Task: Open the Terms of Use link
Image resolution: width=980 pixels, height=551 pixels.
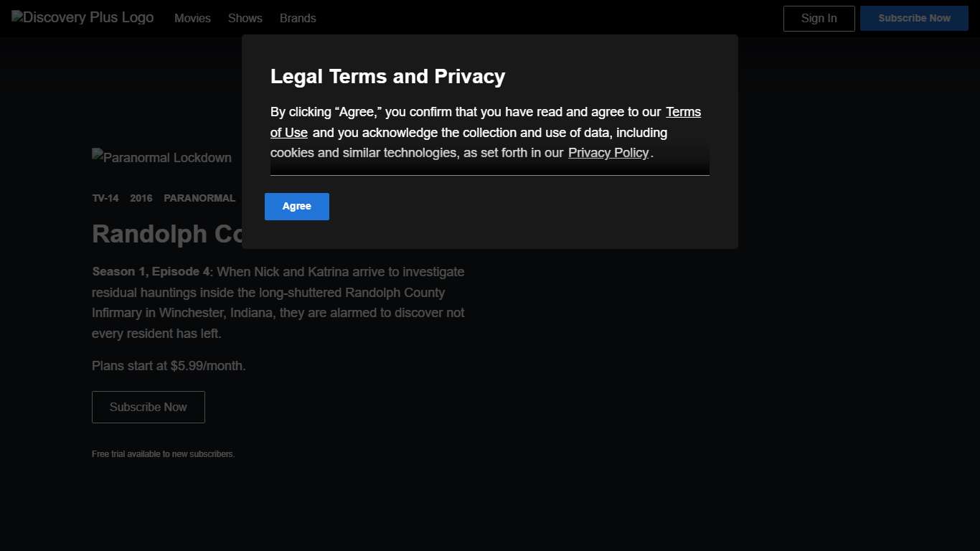Action: 682,113
